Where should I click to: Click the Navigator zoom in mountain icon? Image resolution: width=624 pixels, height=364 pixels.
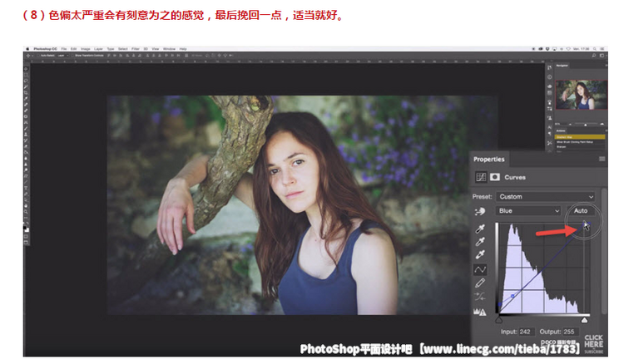pyautogui.click(x=602, y=124)
